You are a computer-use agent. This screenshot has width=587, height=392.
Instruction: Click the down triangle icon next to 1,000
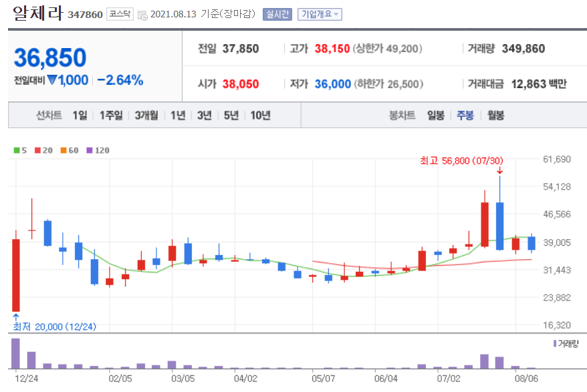[52, 79]
